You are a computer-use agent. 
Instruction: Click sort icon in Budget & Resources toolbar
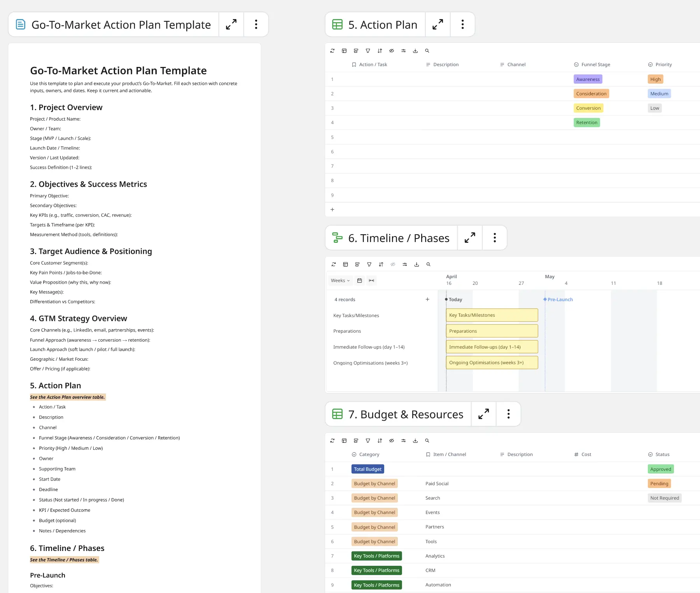[x=380, y=441]
